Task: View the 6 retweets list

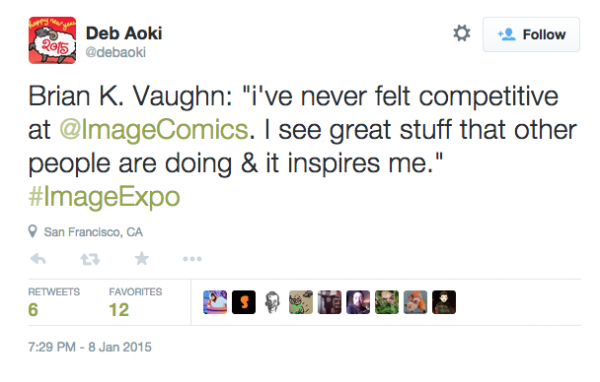Action: coord(54,302)
